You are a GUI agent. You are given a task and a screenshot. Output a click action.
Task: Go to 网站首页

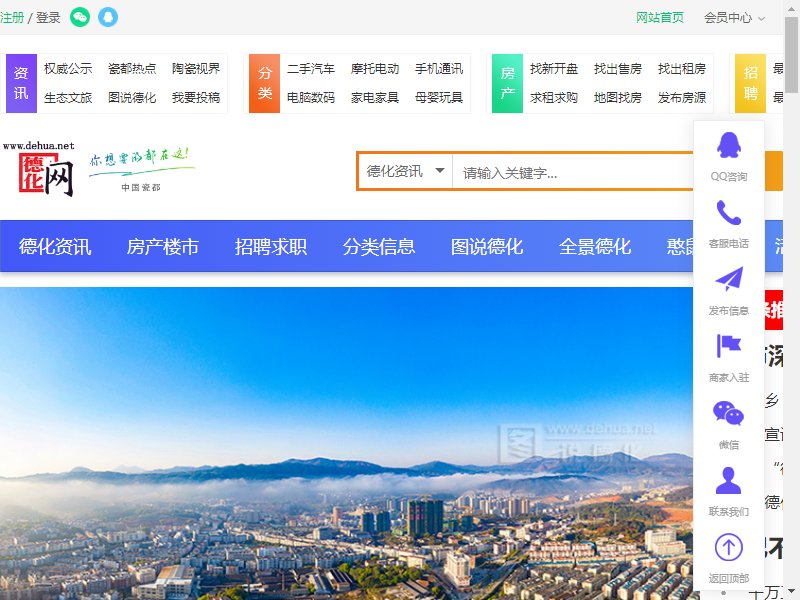pyautogui.click(x=660, y=18)
